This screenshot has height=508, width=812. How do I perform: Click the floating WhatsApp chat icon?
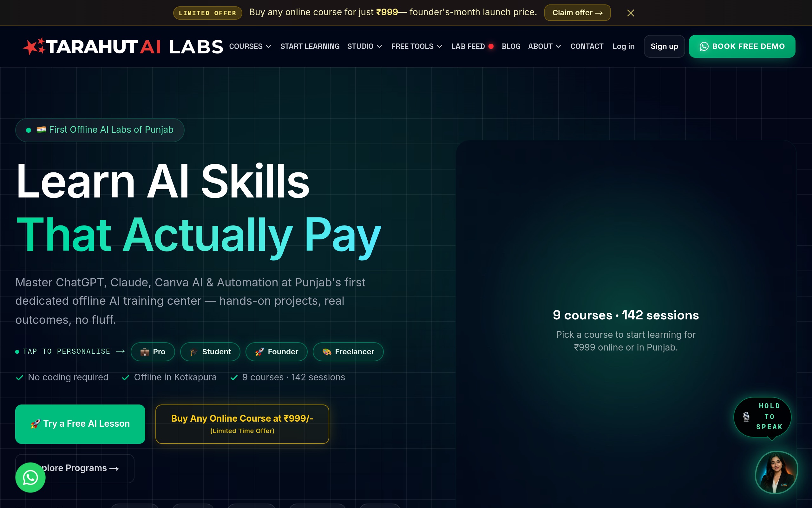click(30, 478)
